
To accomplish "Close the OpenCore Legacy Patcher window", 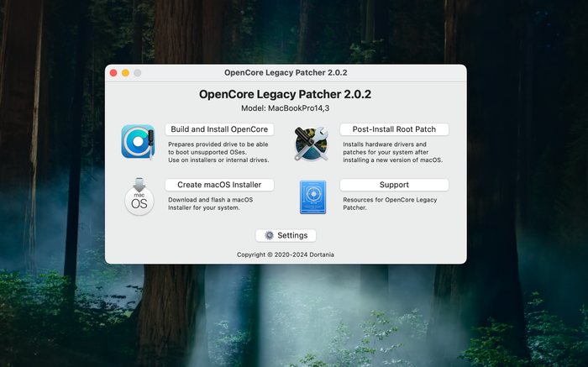I will [x=113, y=73].
